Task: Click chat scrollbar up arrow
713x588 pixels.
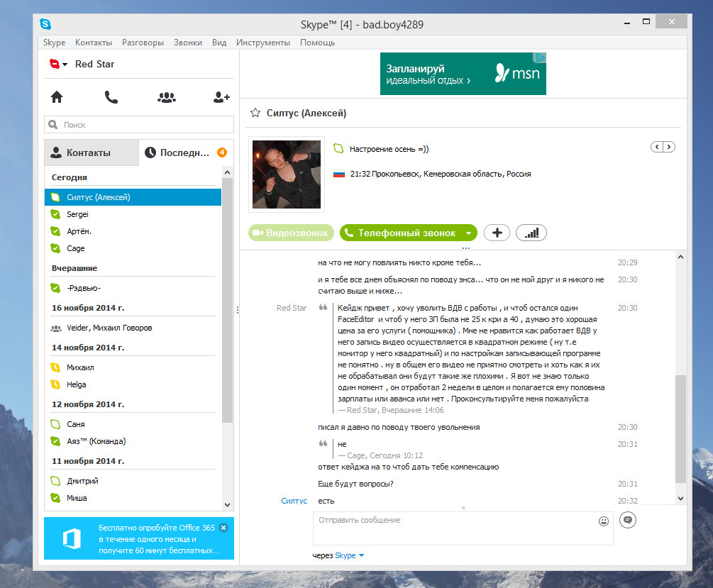Action: coord(680,257)
